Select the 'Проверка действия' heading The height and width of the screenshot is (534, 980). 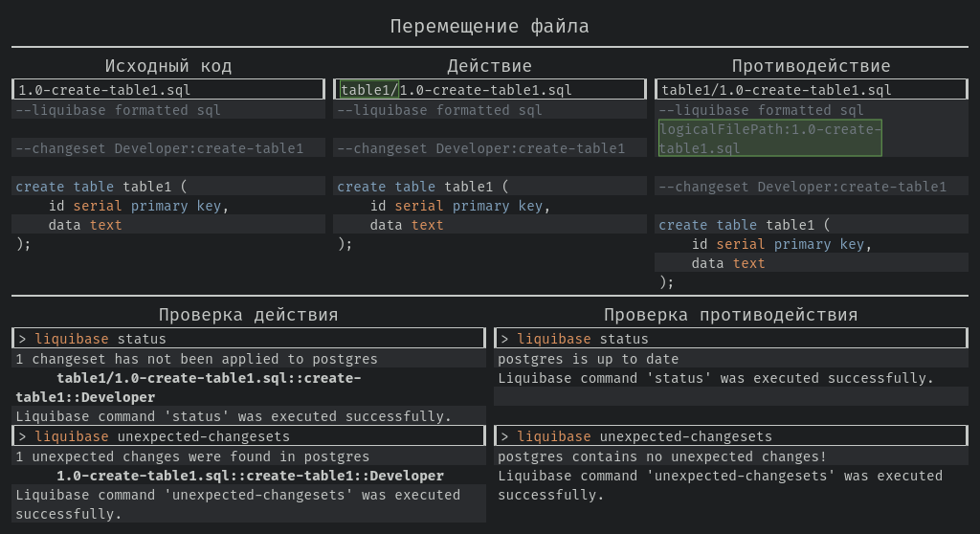point(249,315)
